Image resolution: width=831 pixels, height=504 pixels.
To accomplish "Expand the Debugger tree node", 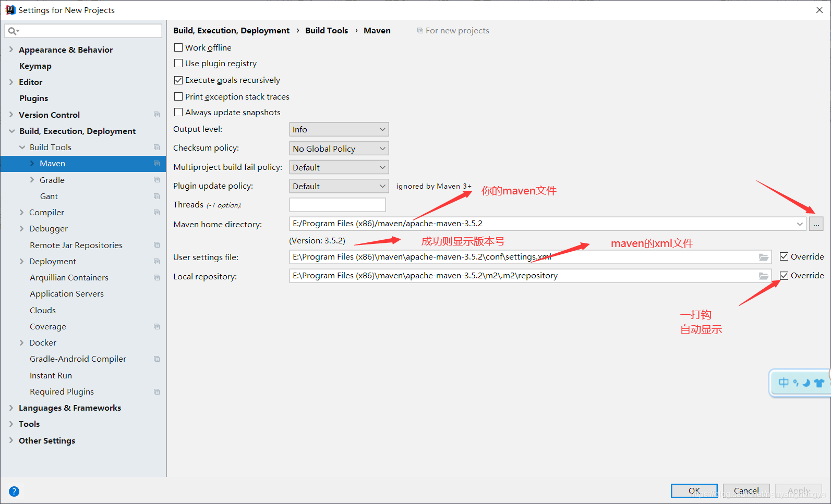I will (x=21, y=228).
